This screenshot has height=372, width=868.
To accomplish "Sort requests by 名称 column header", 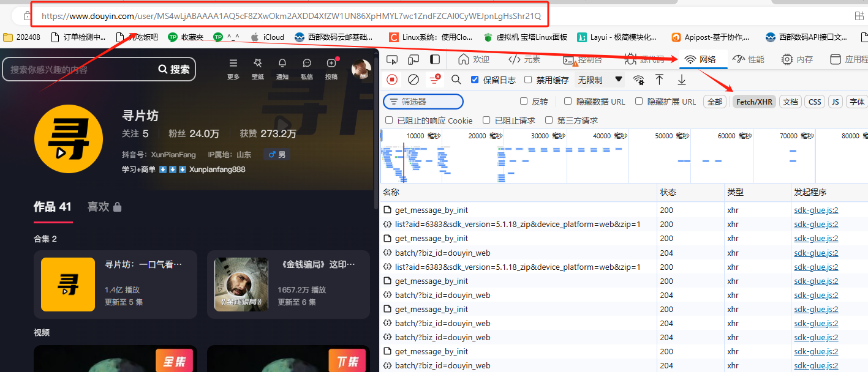I will pos(518,192).
